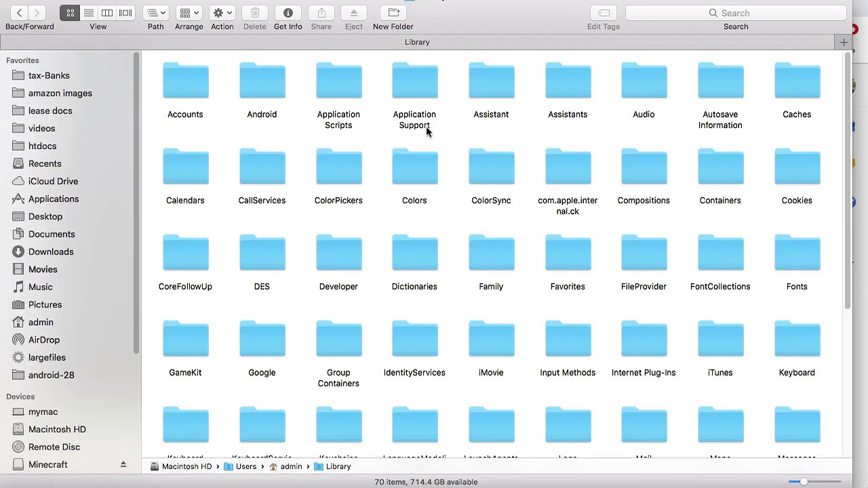Switch to icon view
This screenshot has height=488, width=868.
[x=71, y=13]
